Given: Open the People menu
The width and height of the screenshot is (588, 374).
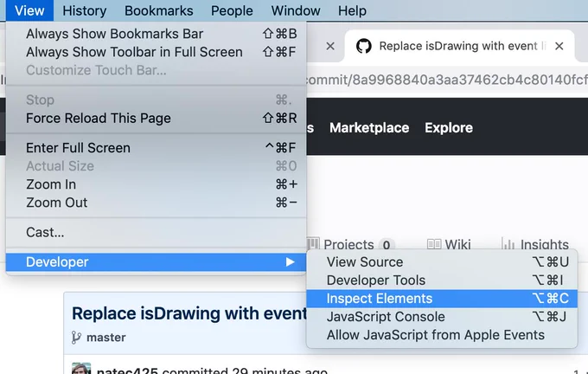Looking at the screenshot, I should pyautogui.click(x=232, y=10).
